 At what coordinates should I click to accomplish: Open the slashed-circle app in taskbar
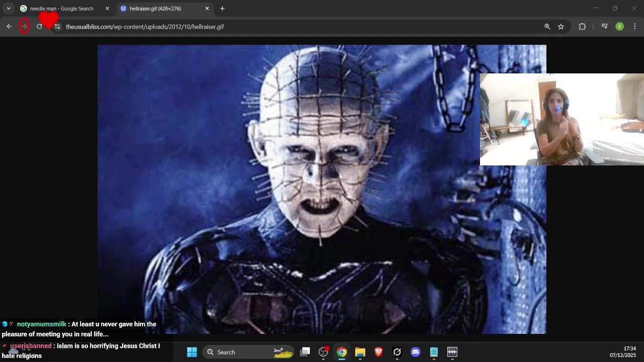pyautogui.click(x=397, y=352)
